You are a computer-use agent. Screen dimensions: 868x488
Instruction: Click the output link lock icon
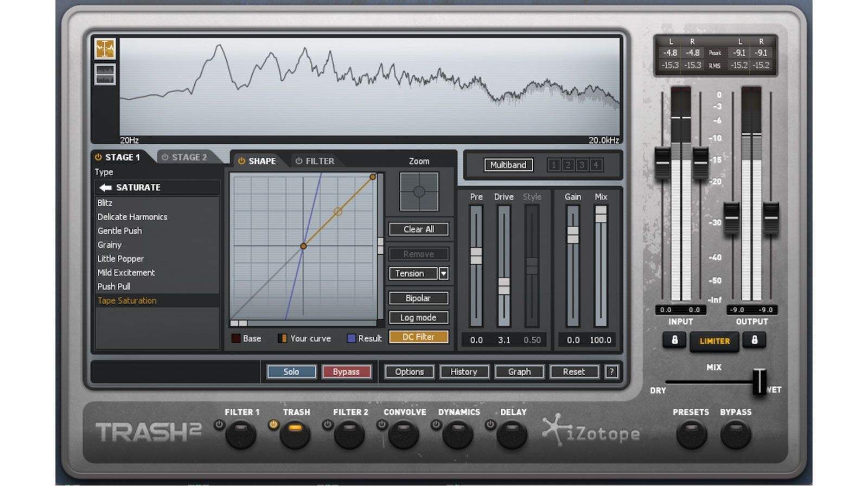point(754,341)
